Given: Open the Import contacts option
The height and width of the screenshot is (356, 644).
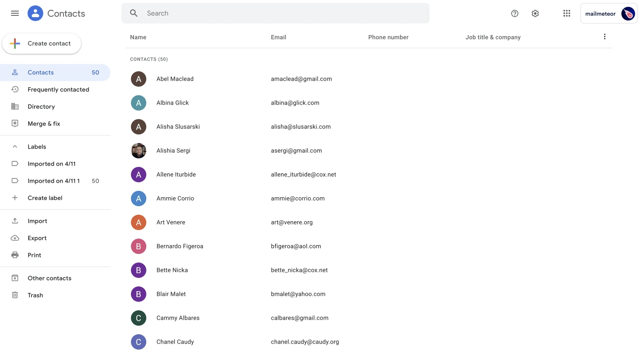Looking at the screenshot, I should (x=15, y=221).
